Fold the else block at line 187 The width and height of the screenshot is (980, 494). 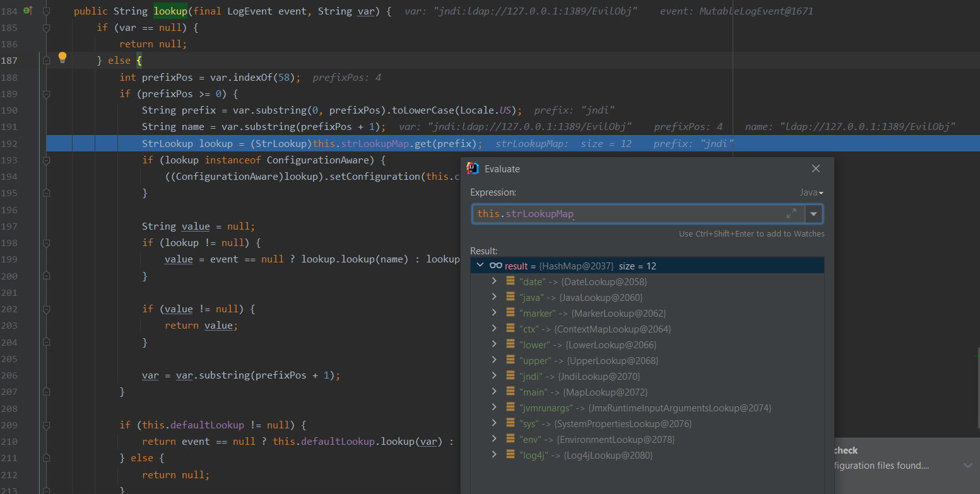pyautogui.click(x=46, y=61)
